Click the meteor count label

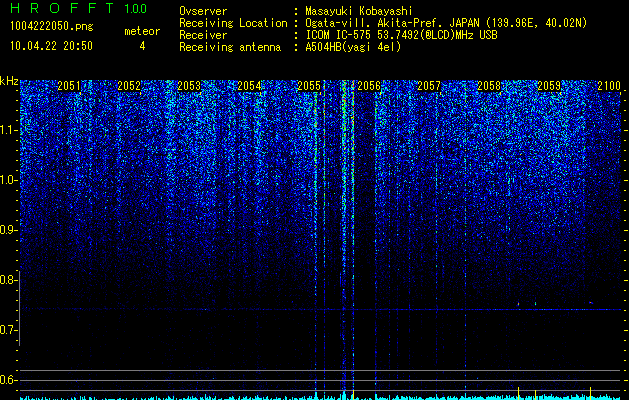[x=142, y=31]
